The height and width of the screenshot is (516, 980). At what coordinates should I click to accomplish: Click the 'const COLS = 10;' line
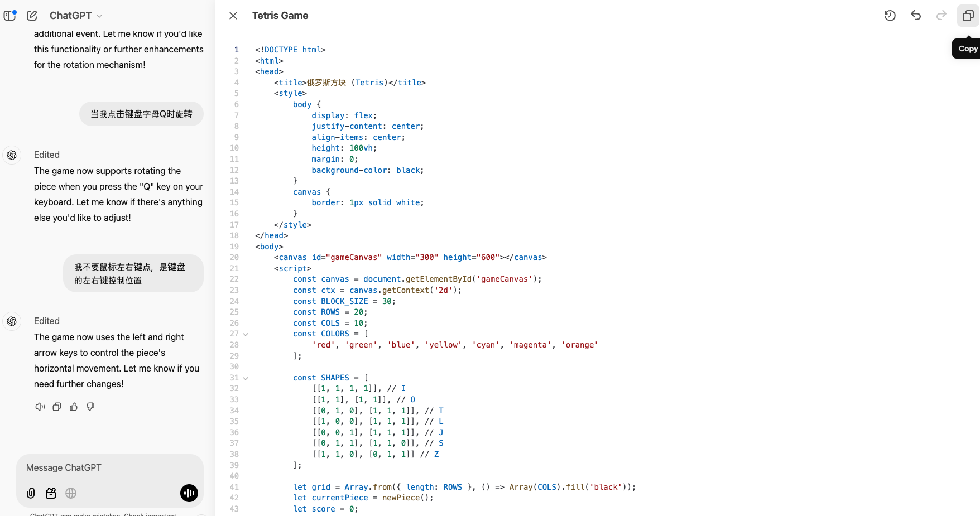click(x=330, y=323)
